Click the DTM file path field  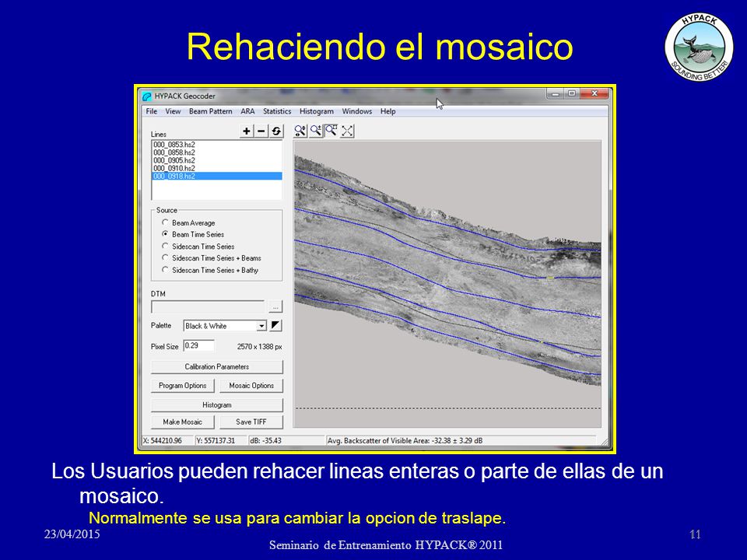point(208,307)
